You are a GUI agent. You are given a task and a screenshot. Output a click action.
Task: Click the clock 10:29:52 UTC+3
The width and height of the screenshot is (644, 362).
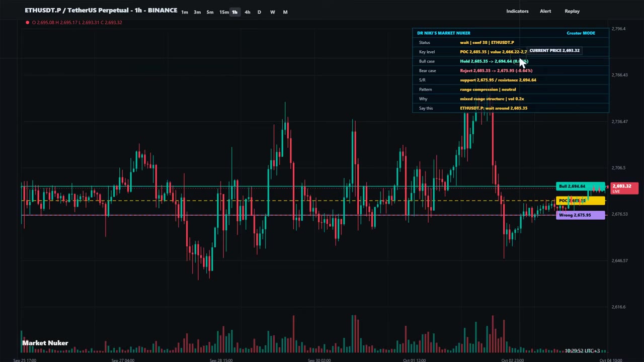pos(582,351)
